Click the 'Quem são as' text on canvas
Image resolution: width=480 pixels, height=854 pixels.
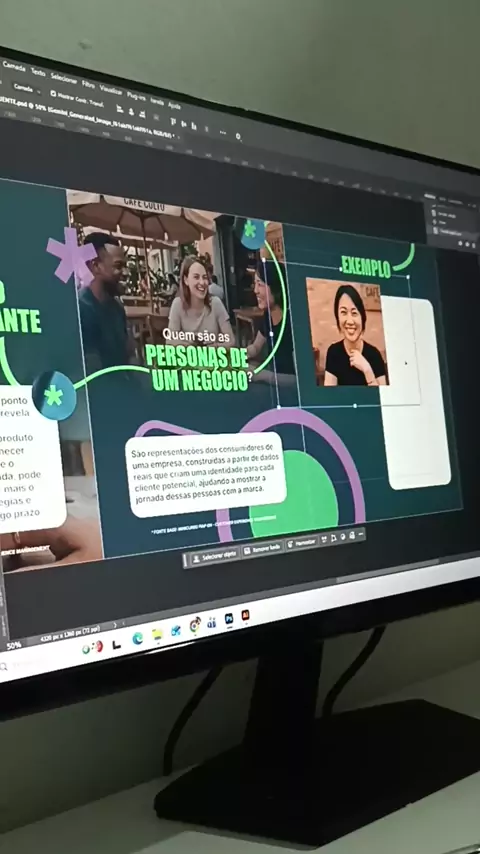click(x=196, y=337)
